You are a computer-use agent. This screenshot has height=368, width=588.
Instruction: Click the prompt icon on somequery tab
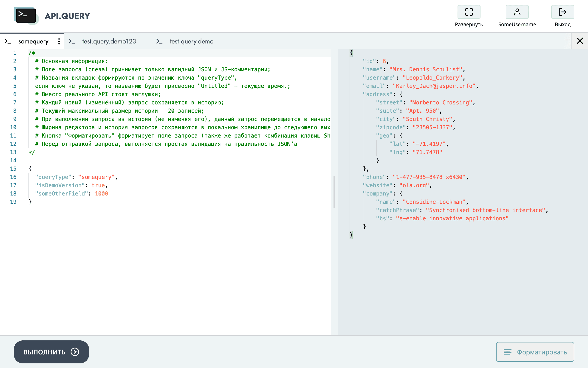(8, 41)
